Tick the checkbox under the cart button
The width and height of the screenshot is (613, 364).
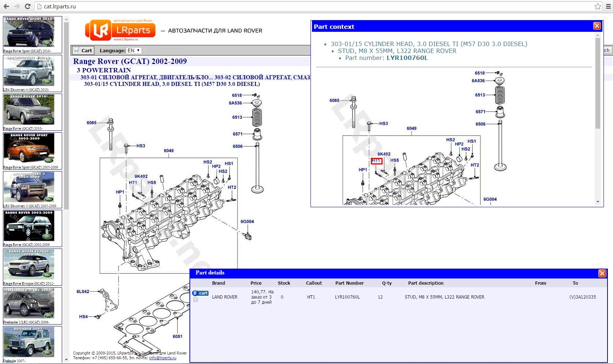click(196, 300)
